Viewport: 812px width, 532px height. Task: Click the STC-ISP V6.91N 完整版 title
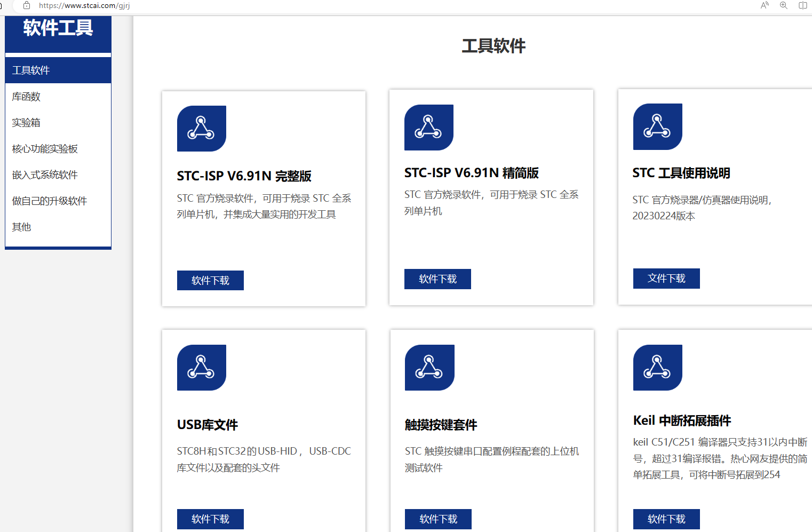pyautogui.click(x=244, y=176)
